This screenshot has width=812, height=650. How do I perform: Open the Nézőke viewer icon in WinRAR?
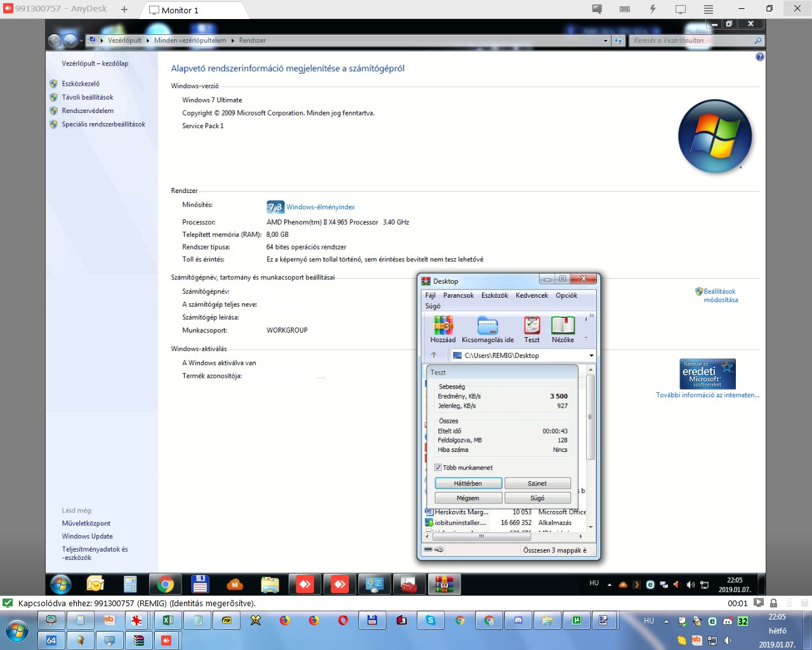click(563, 329)
